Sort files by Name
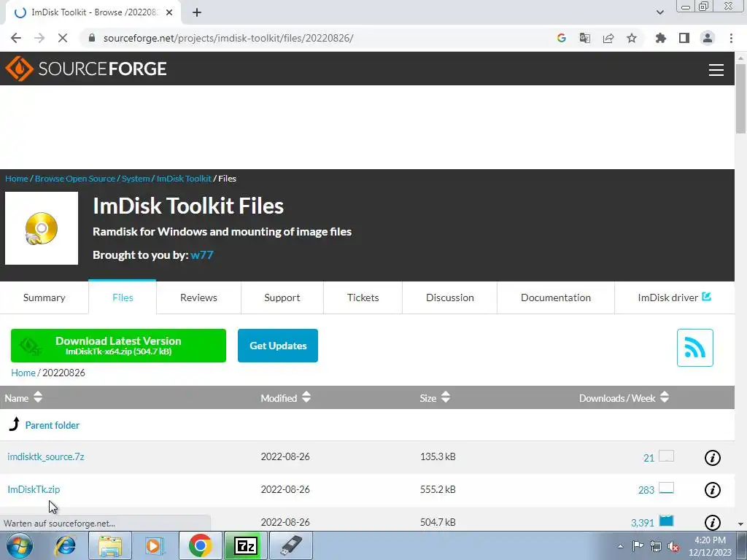Screen dimensions: 747x560 point(23,397)
